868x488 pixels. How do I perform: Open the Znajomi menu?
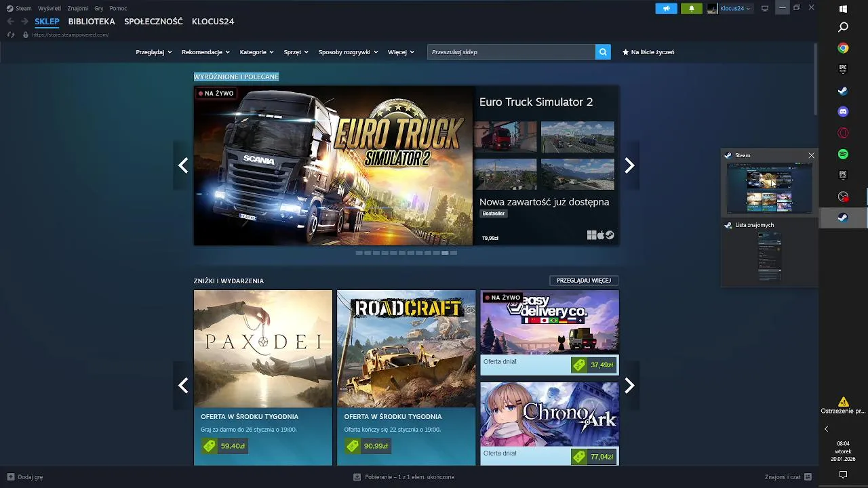point(78,8)
